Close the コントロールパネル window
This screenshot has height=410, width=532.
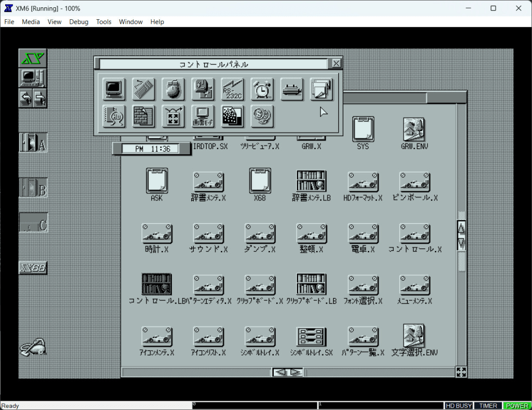click(337, 64)
